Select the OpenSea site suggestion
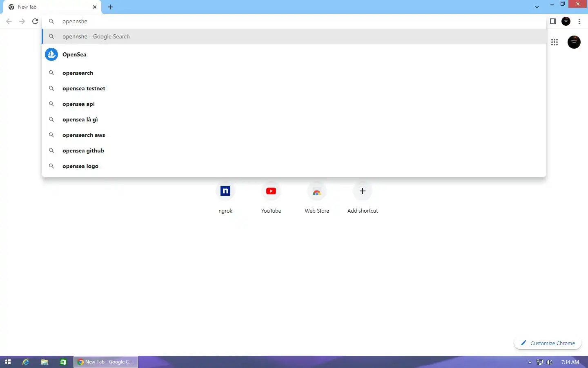The height and width of the screenshot is (368, 588). 294,54
